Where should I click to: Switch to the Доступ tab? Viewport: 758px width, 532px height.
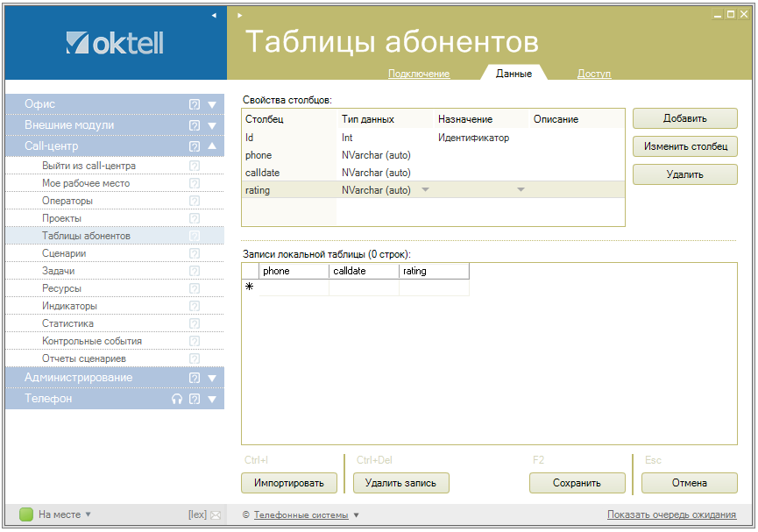593,74
